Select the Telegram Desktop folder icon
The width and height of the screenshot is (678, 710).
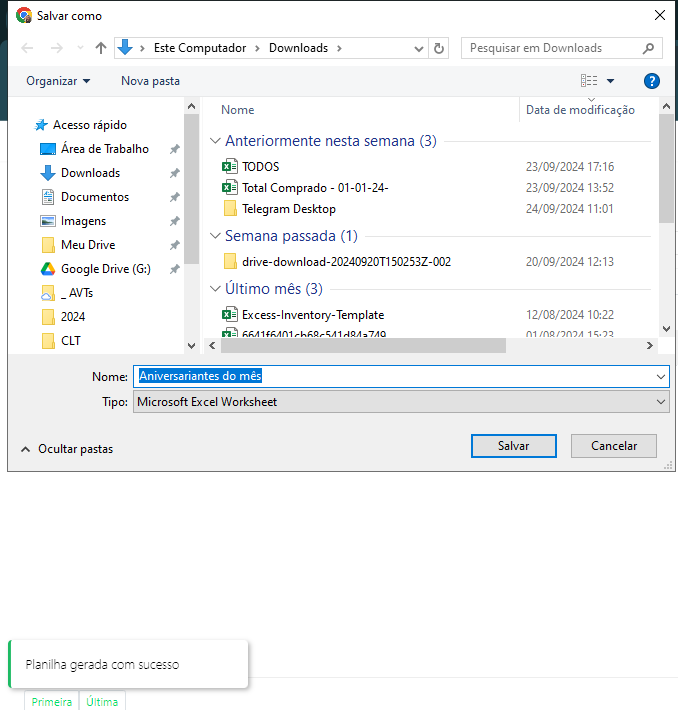pyautogui.click(x=230, y=209)
